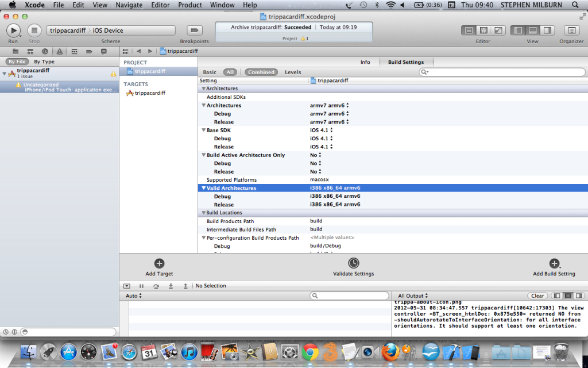Open the Product menu

pos(189,5)
